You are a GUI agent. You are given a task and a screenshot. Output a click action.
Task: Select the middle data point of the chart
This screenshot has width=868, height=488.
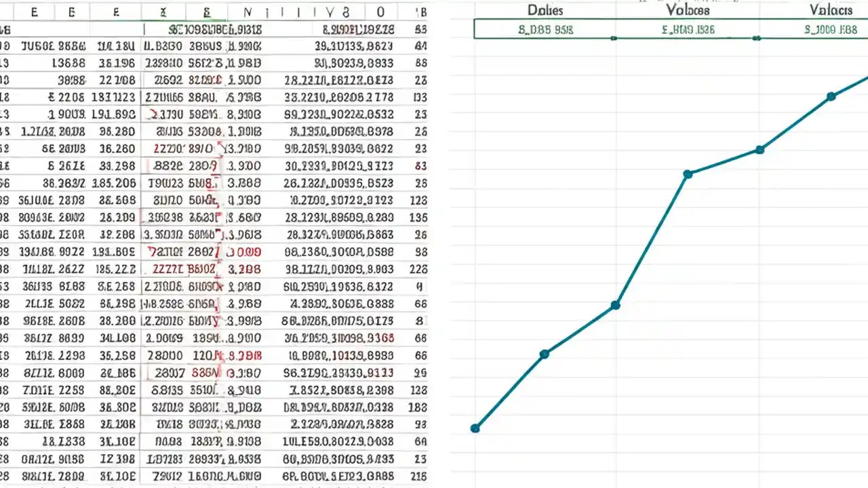[615, 305]
